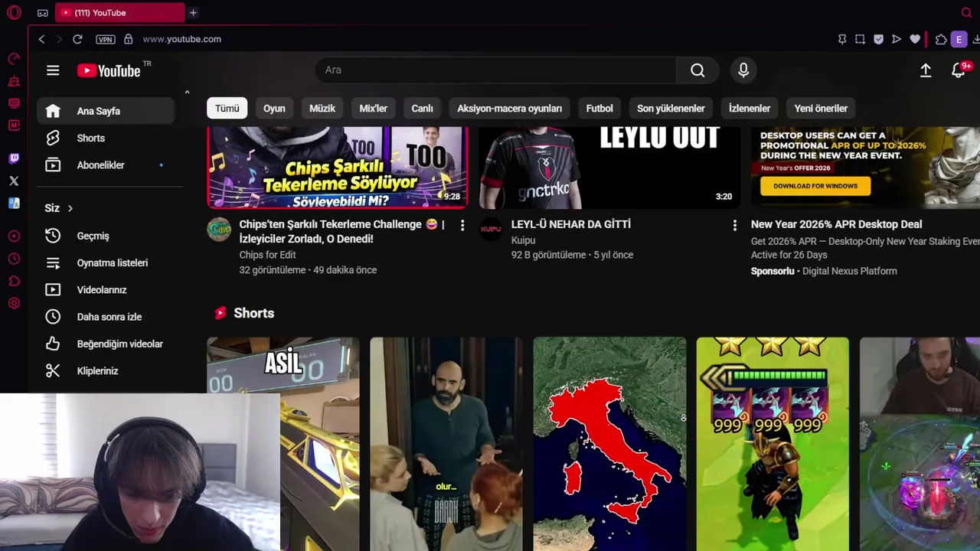Screen dimensions: 980x551
Task: Open LEYL-Ü NEHAR DA GİTTİ video title
Action: (571, 224)
